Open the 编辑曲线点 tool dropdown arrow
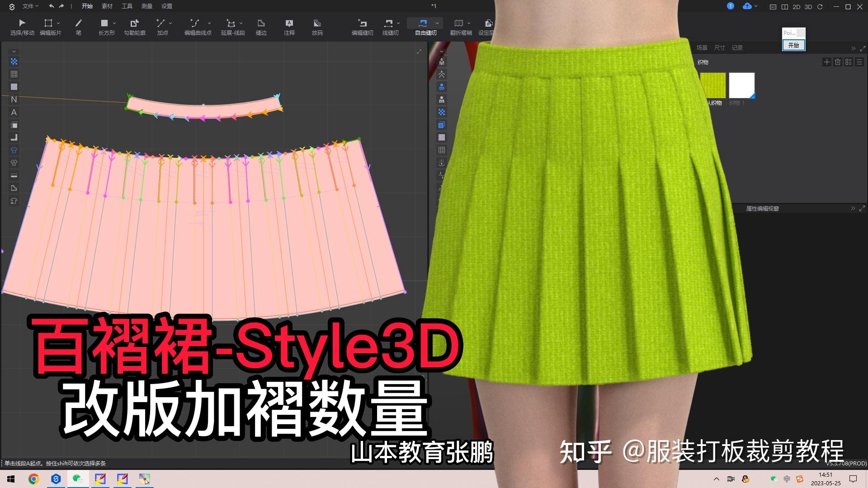 click(x=209, y=23)
